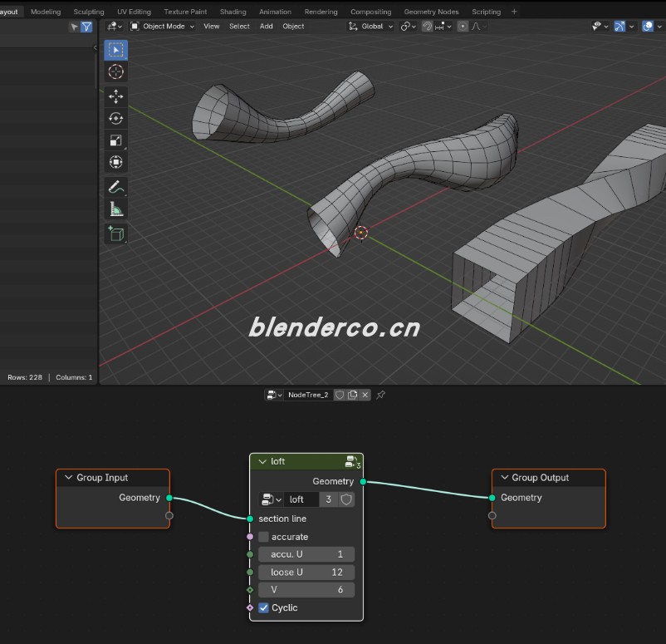Screen dimensions: 666x644
Task: Select the Select Box tool
Action: 115,50
